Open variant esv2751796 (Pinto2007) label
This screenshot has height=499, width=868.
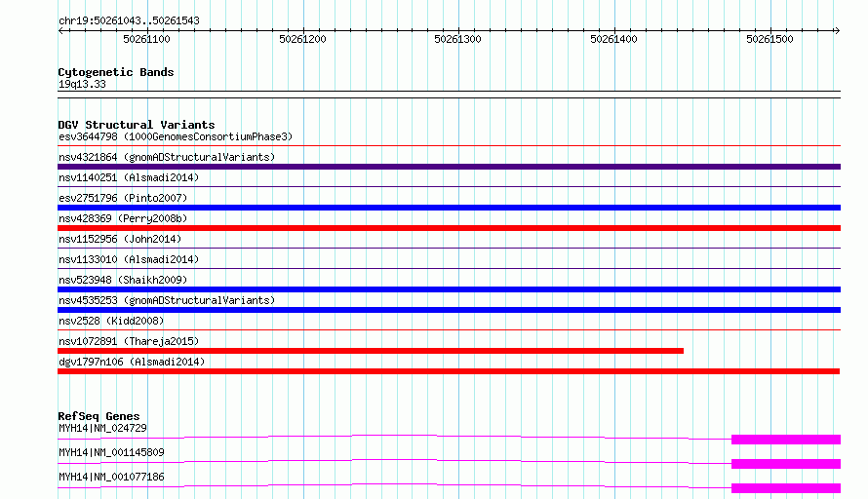point(123,198)
